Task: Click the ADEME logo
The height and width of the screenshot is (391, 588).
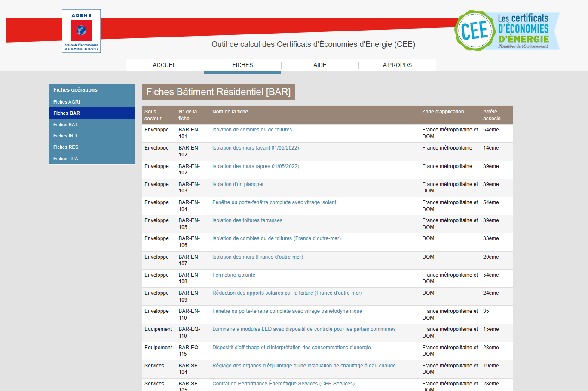Action: 81,31
